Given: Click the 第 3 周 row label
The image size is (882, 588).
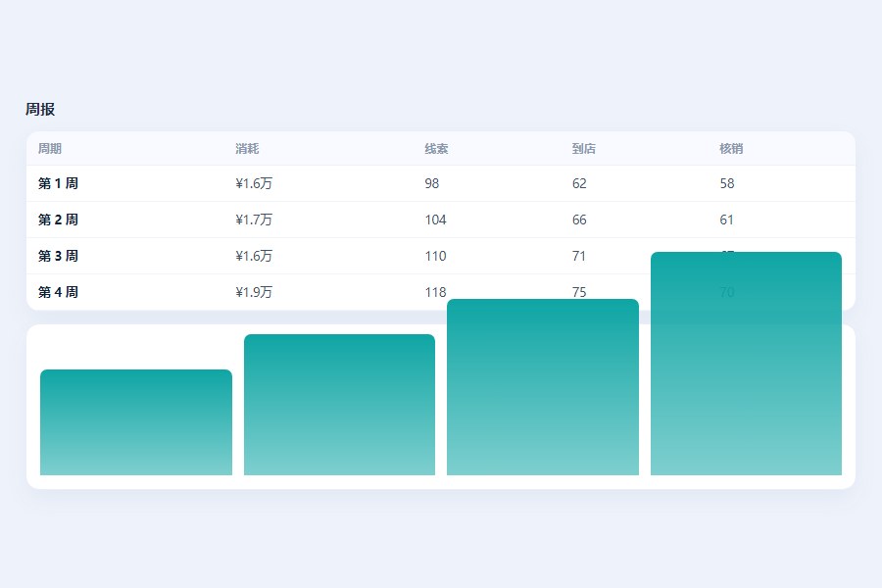Looking at the screenshot, I should pyautogui.click(x=58, y=256).
